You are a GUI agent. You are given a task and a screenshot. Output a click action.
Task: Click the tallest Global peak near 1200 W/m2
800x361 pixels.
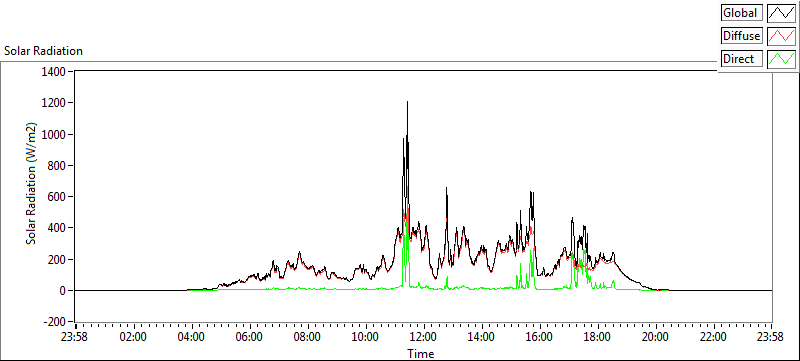click(407, 103)
